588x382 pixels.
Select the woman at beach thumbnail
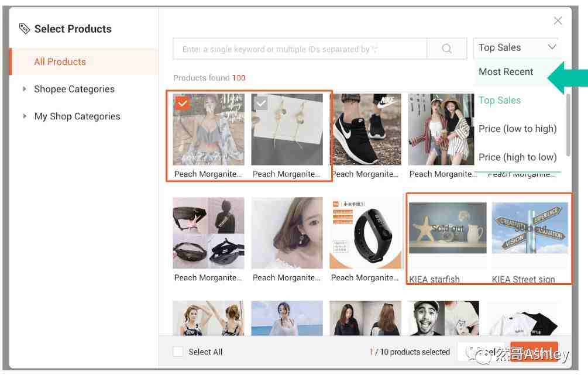pos(287,318)
